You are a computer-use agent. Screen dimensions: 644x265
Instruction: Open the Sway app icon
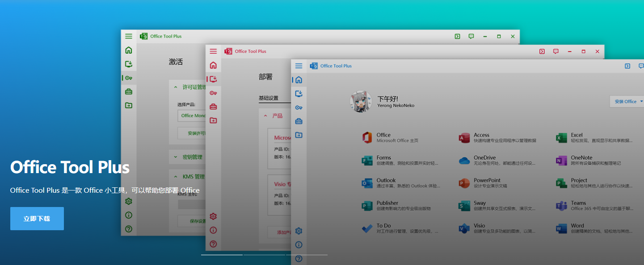tap(464, 206)
